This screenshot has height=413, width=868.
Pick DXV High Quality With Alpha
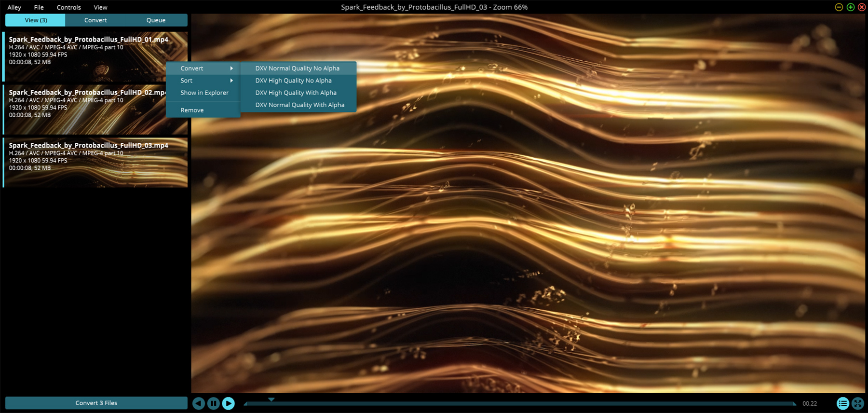tap(296, 93)
